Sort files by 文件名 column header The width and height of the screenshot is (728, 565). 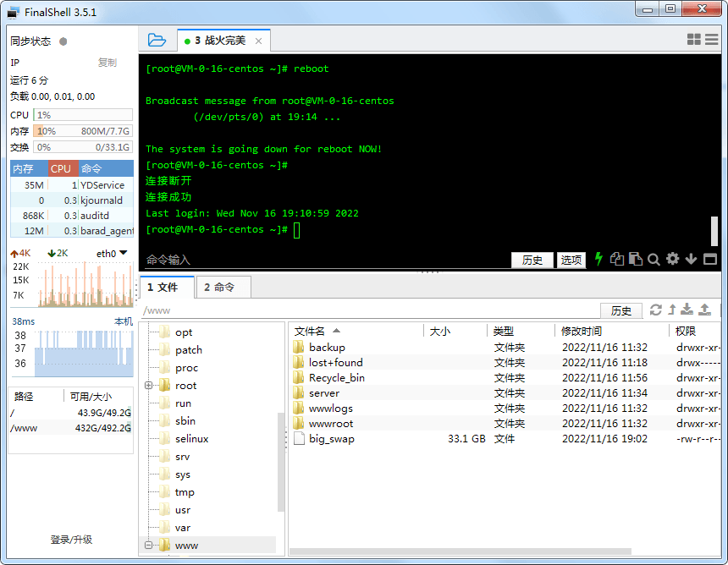[x=356, y=332]
